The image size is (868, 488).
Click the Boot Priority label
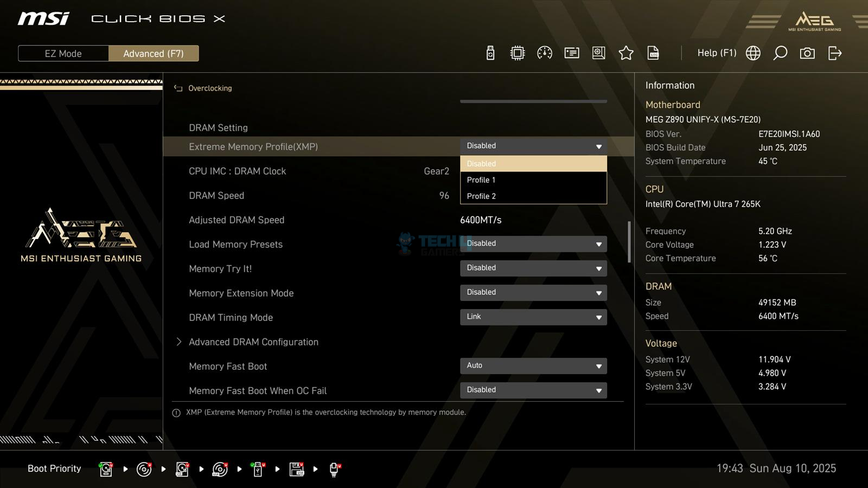pos(54,468)
